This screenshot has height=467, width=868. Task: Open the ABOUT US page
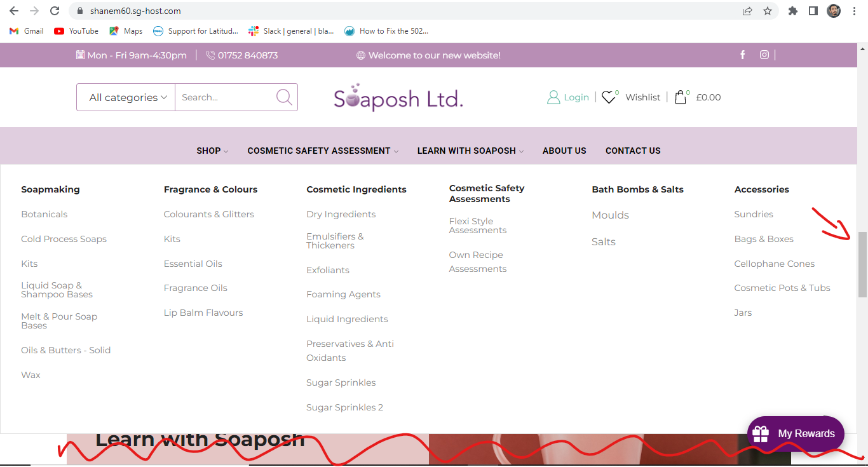point(564,151)
